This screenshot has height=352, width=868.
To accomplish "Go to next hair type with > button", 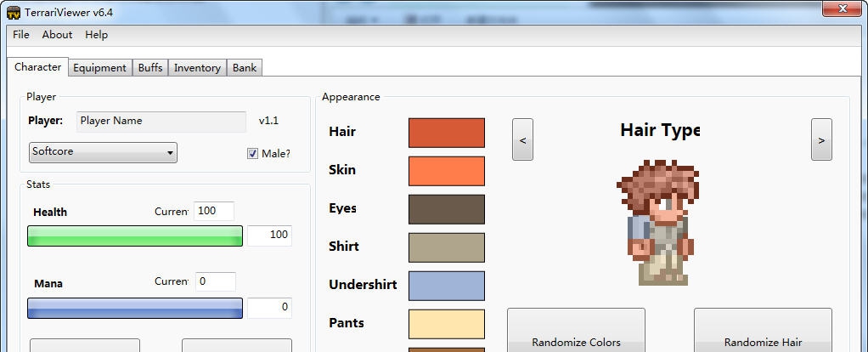I will [821, 139].
